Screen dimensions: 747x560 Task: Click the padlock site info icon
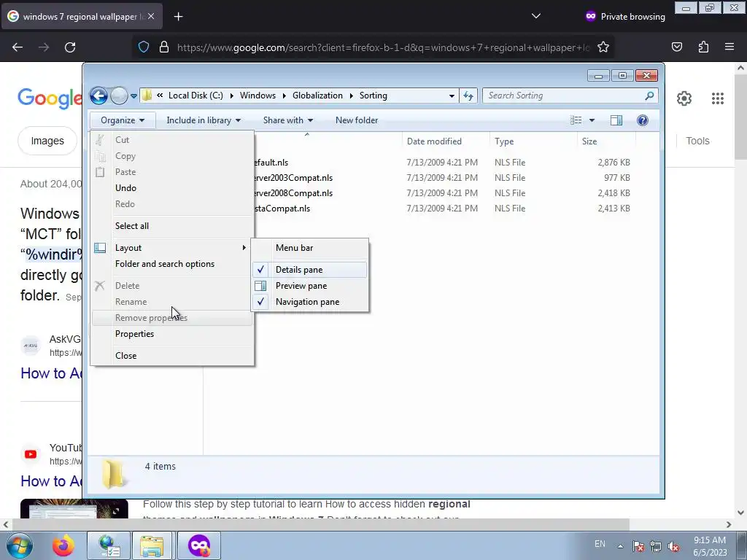tap(164, 47)
